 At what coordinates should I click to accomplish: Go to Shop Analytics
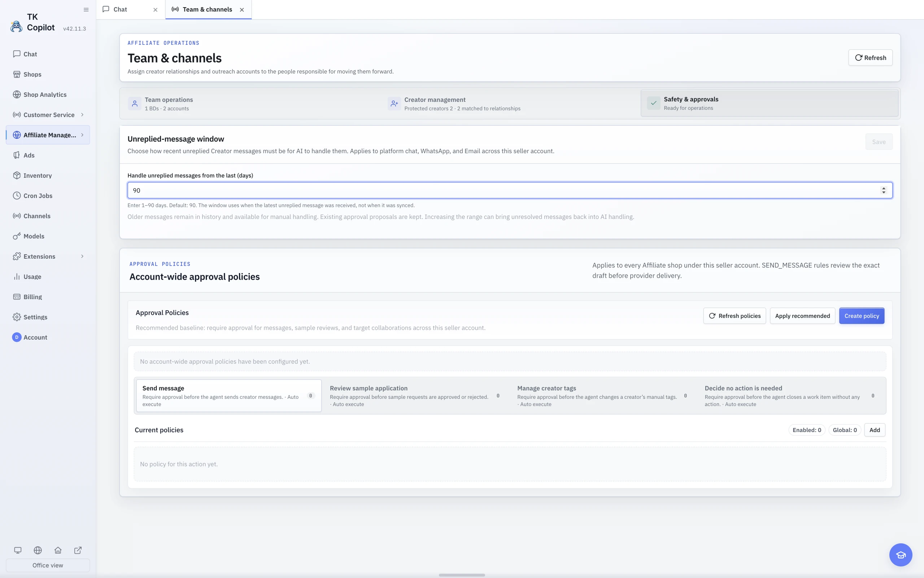tap(48, 94)
